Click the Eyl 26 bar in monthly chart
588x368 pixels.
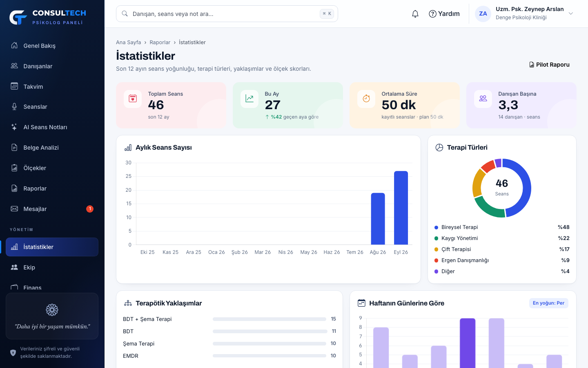pos(401,208)
